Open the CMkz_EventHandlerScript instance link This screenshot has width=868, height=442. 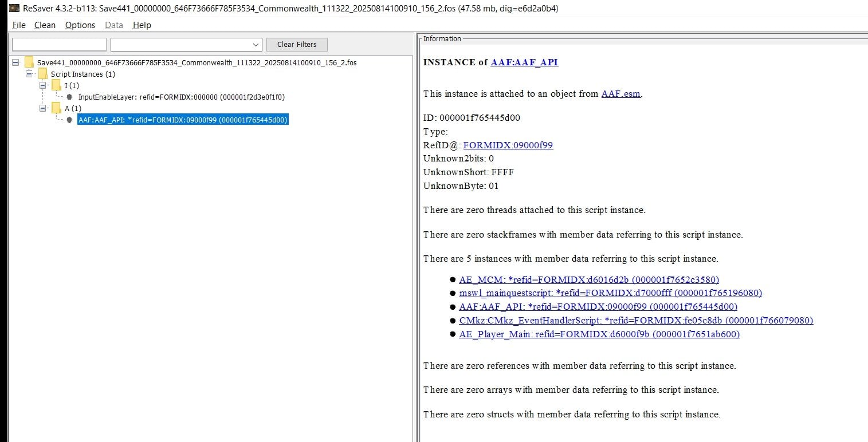click(x=636, y=320)
